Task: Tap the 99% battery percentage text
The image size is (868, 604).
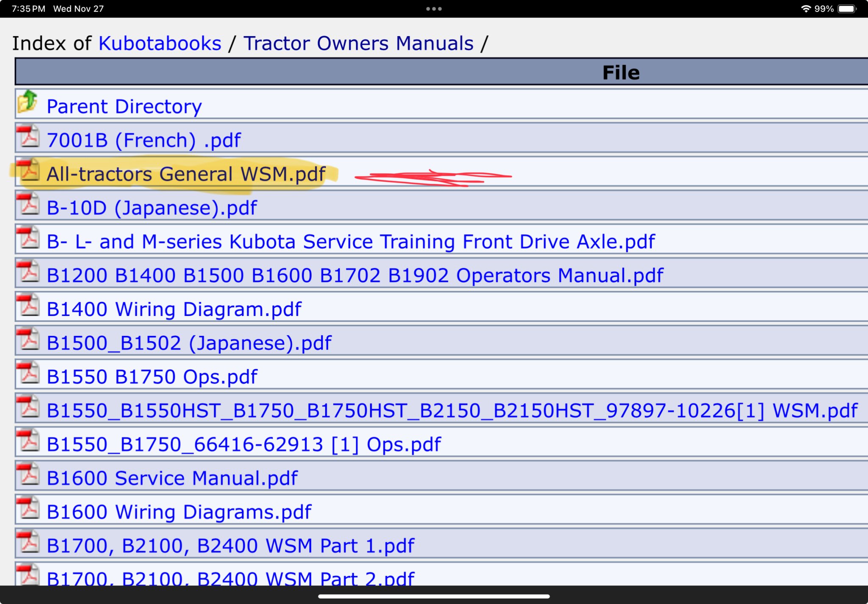Action: tap(824, 8)
